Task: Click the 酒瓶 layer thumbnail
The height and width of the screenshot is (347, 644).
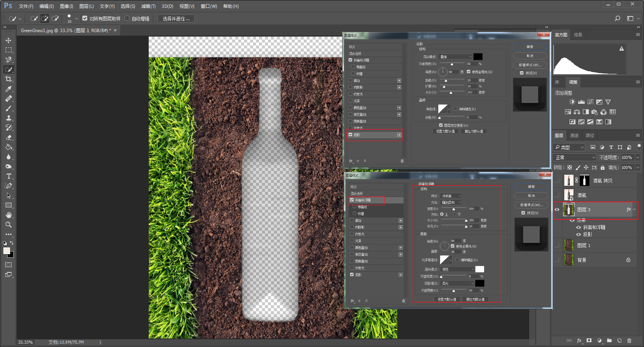Action: coord(569,195)
